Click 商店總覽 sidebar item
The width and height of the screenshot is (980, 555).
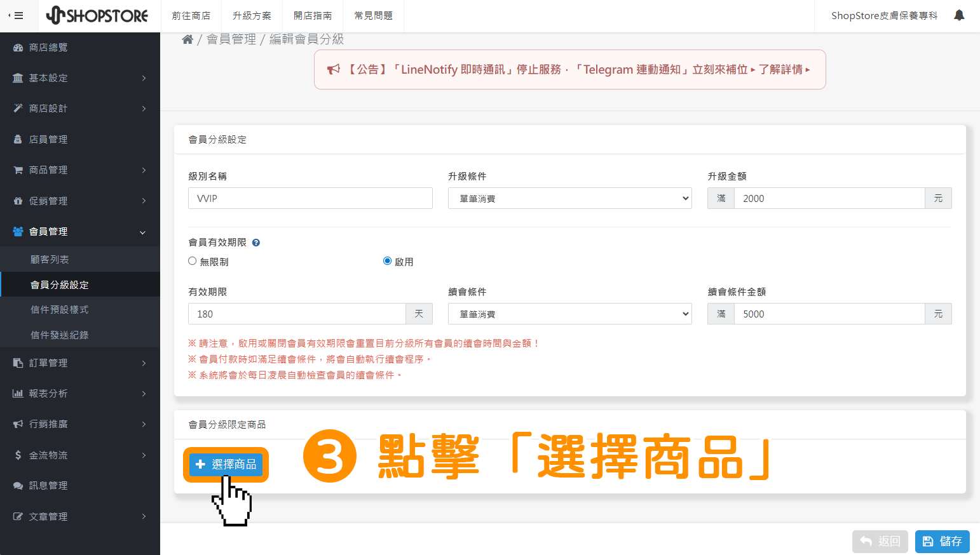80,48
